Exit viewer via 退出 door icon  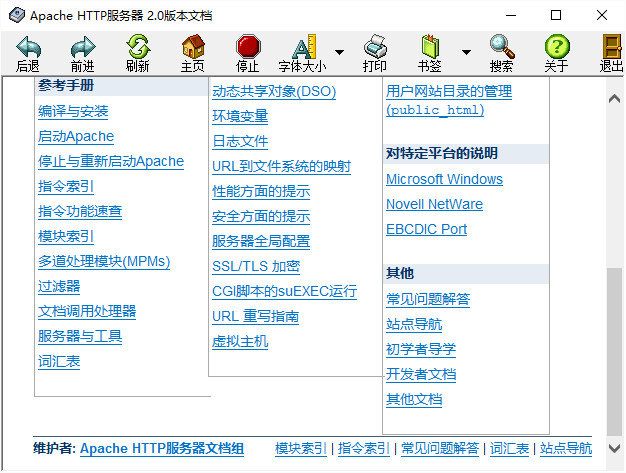612,54
